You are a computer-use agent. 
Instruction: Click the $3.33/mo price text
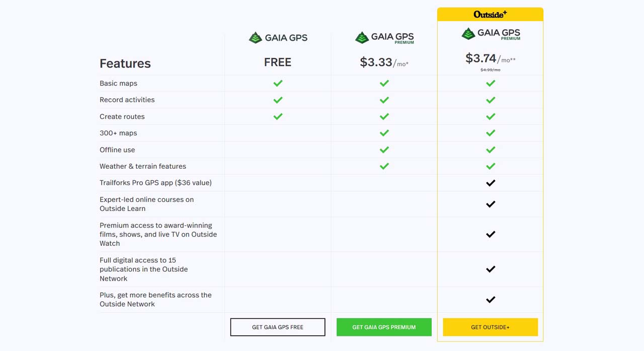coord(384,62)
